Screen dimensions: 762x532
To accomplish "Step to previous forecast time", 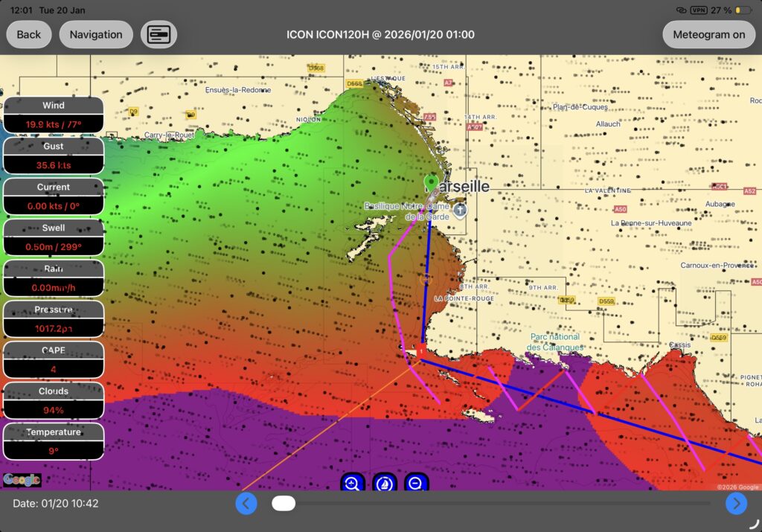I will 246,504.
